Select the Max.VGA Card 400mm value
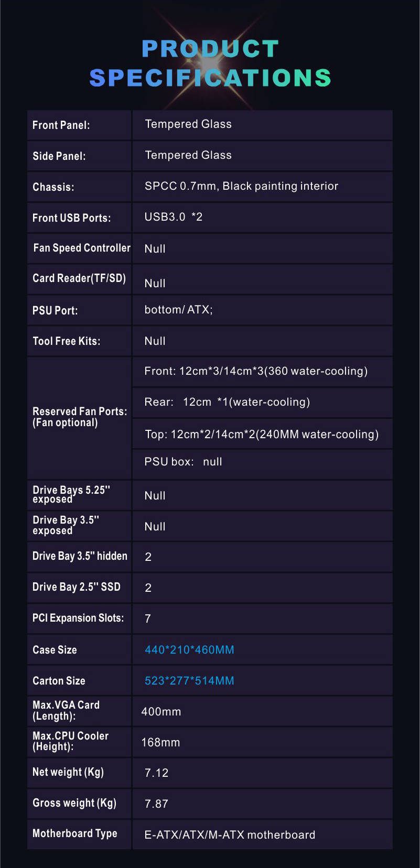This screenshot has width=420, height=868. [161, 712]
